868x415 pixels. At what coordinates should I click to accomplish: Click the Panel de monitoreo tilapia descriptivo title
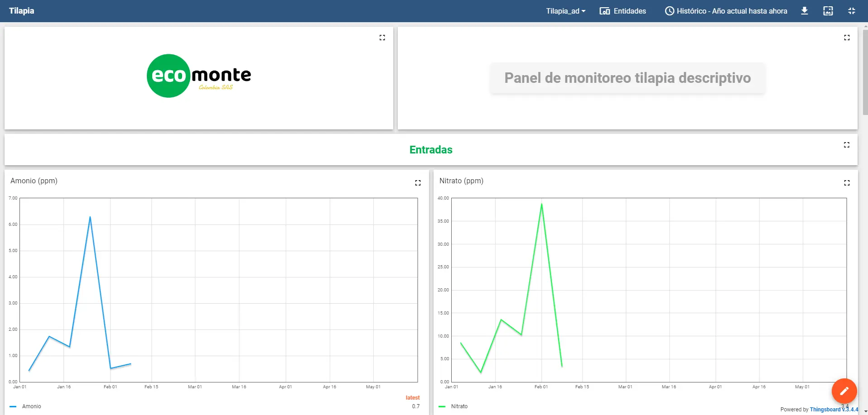click(627, 78)
